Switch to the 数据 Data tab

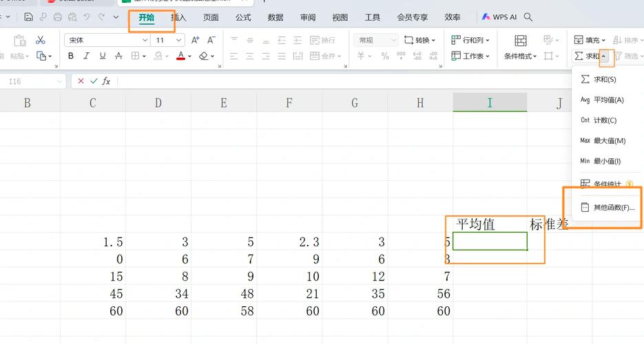click(x=276, y=17)
